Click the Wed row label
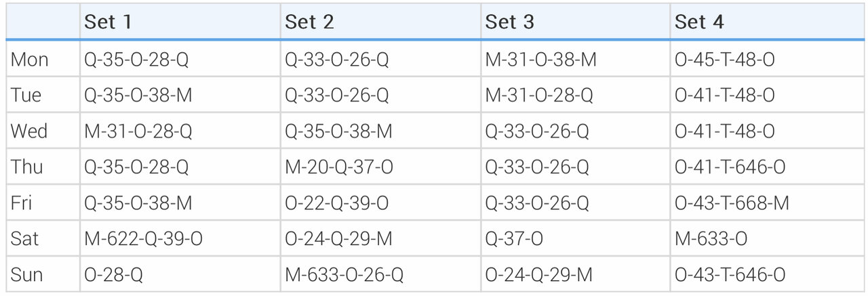Screen dimensions: 868x296 (29, 131)
